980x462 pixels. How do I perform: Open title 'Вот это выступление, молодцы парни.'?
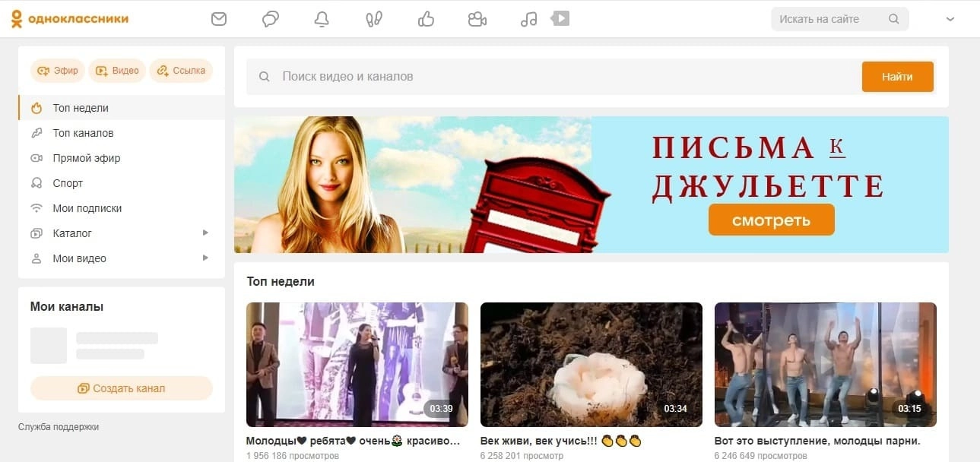tap(817, 441)
